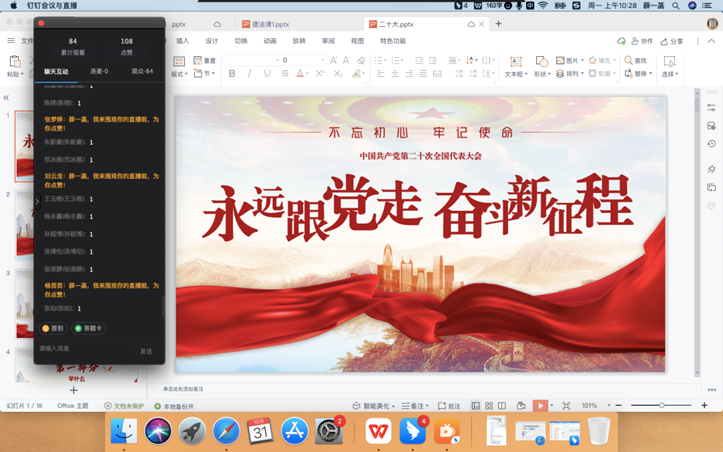
Task: Open the Shapes (形状) tool
Action: click(x=541, y=67)
